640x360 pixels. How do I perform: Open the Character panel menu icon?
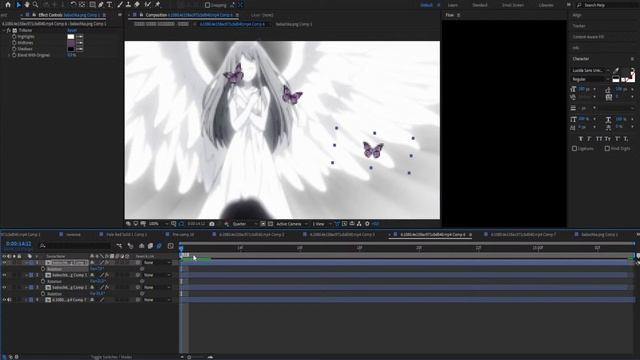[x=632, y=59]
